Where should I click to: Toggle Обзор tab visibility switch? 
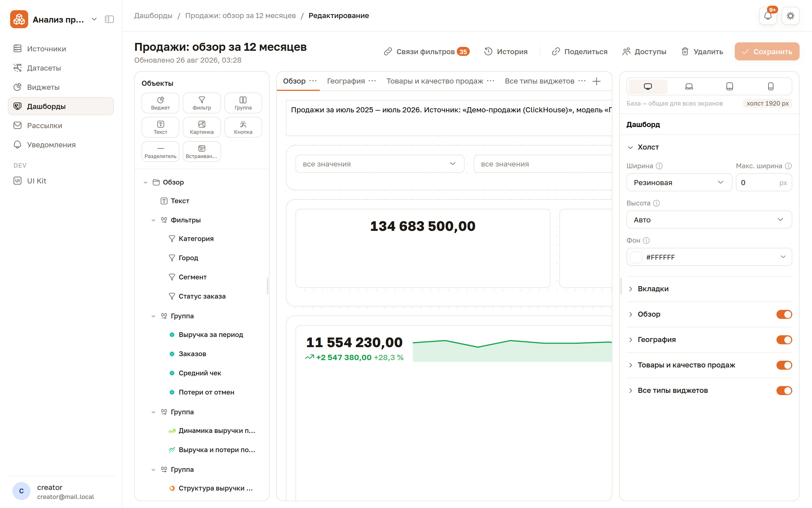pos(784,314)
